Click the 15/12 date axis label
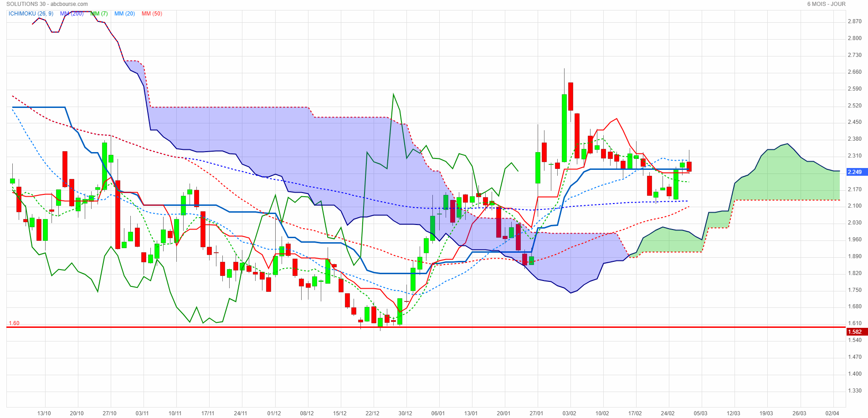 pos(340,413)
